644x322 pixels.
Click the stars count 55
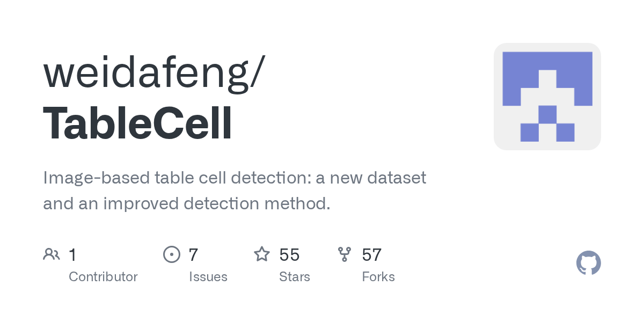[x=289, y=254]
